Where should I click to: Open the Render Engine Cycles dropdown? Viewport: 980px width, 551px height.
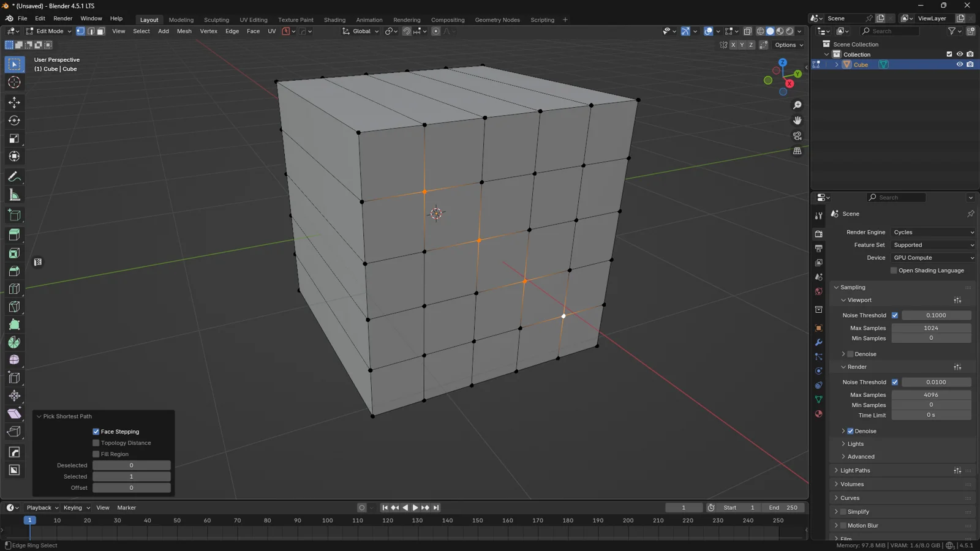(933, 232)
